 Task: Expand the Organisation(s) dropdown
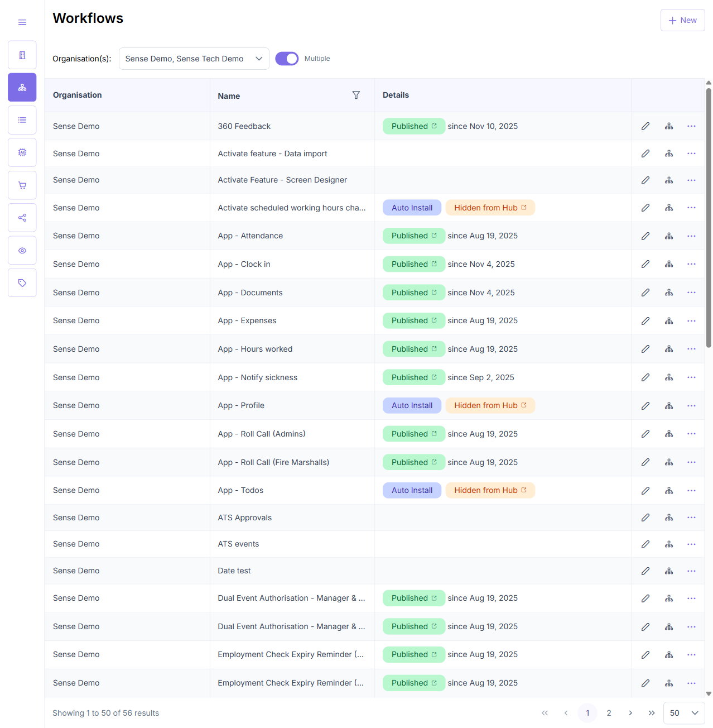point(194,59)
